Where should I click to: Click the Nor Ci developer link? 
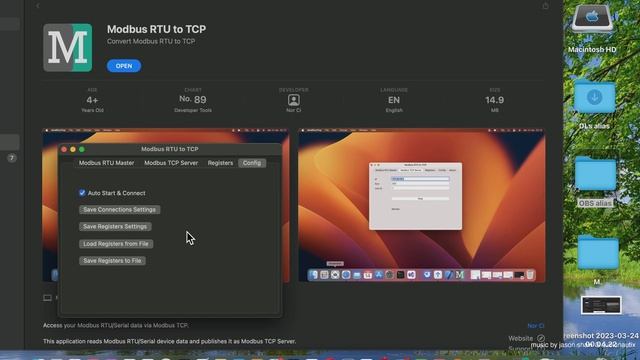click(536, 326)
